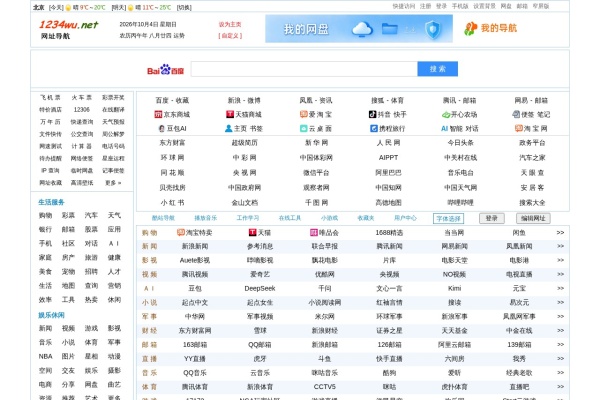Click the 我的网盘 cloud drive banner
The image size is (600, 400).
(x=359, y=29)
